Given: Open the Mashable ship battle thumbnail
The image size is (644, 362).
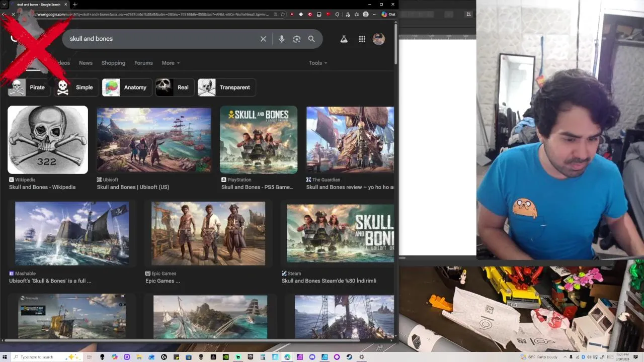Looking at the screenshot, I should click(72, 233).
